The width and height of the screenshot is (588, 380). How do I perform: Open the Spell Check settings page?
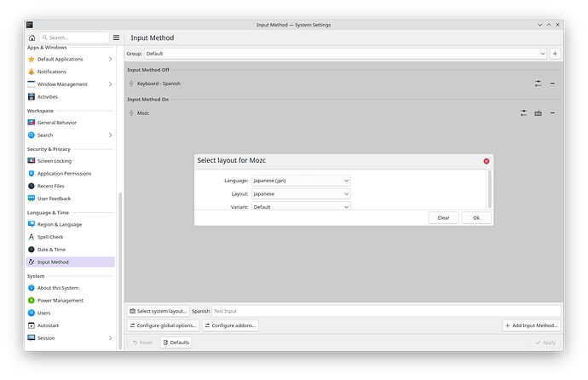tap(70, 237)
